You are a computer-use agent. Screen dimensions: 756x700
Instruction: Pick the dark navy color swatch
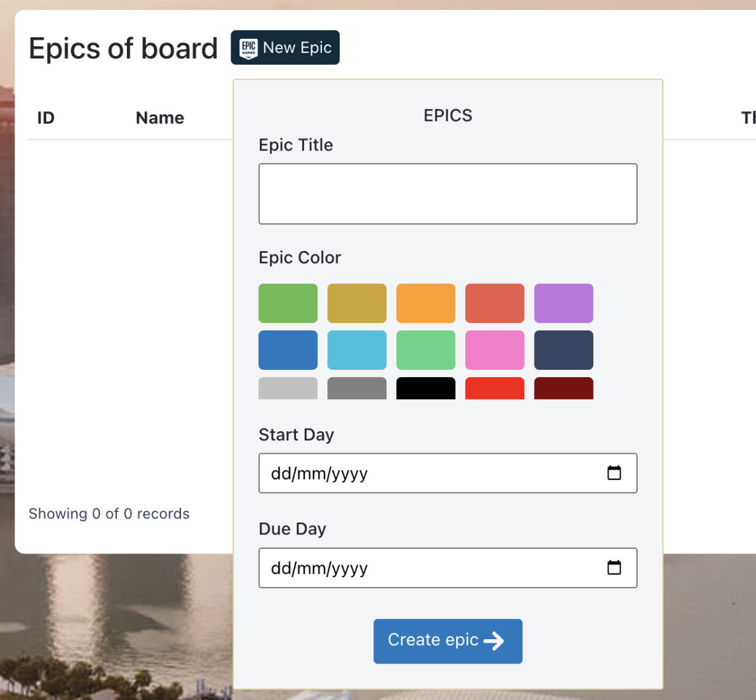(563, 350)
